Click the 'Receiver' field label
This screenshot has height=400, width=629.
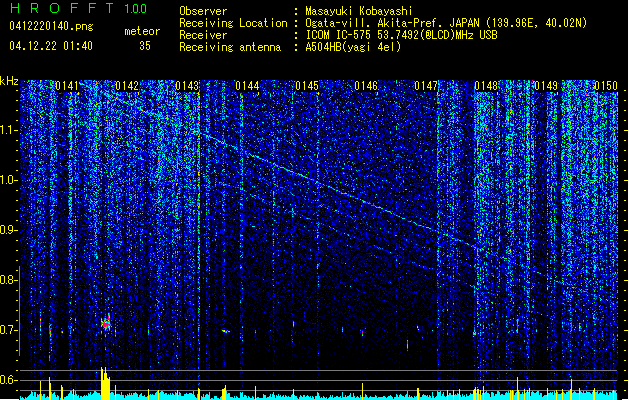203,35
